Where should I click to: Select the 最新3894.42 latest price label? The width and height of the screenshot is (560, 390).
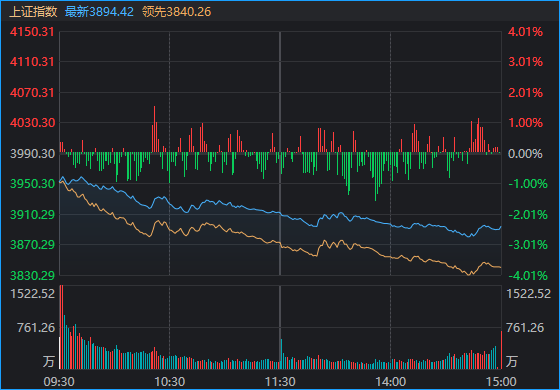[99, 12]
